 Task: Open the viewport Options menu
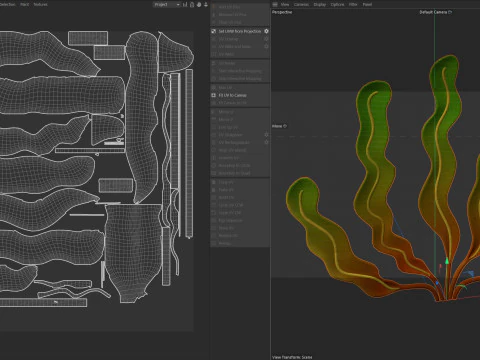(x=337, y=4)
